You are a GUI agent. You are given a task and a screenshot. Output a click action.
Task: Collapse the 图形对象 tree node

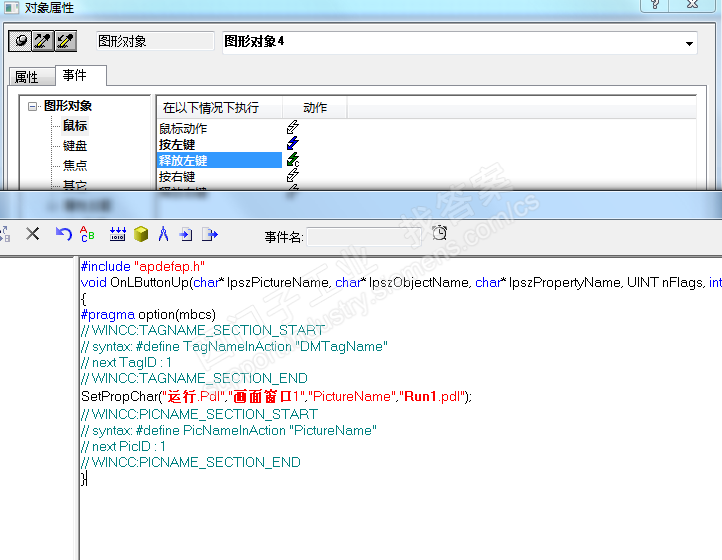pos(32,106)
